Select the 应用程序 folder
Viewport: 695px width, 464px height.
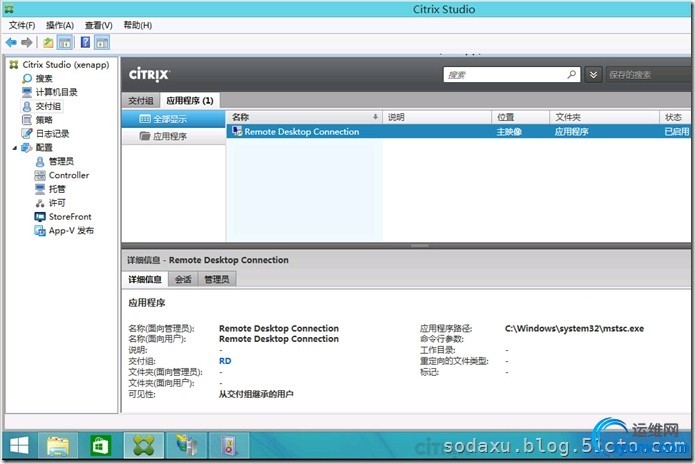coord(174,136)
